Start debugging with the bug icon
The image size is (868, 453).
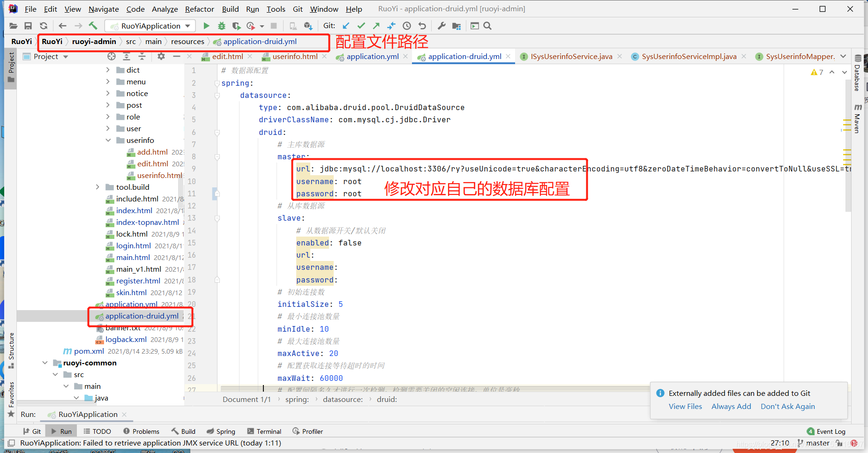[x=222, y=26]
